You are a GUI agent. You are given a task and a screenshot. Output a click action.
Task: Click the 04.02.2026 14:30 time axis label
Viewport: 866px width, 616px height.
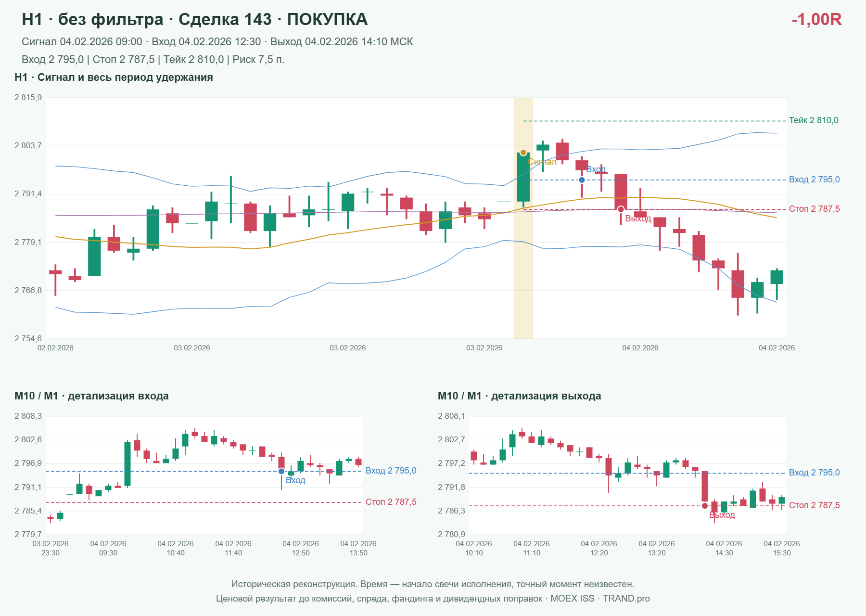coord(724,548)
